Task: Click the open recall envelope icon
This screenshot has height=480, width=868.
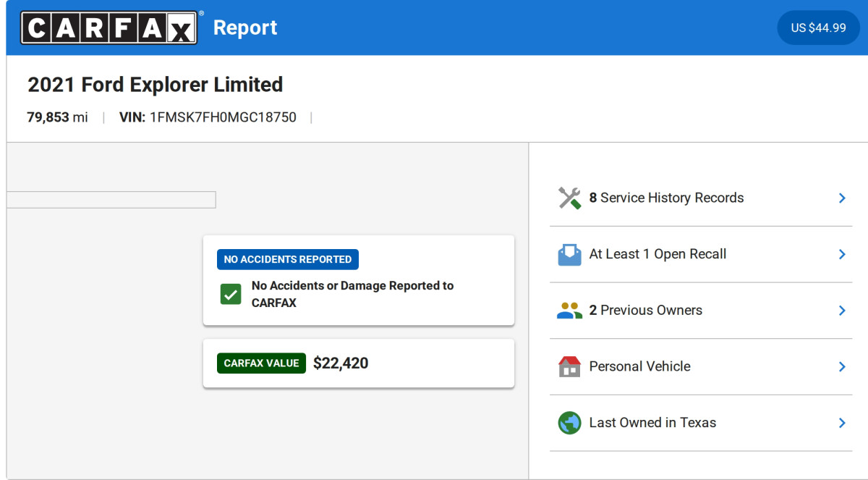Action: pos(569,254)
